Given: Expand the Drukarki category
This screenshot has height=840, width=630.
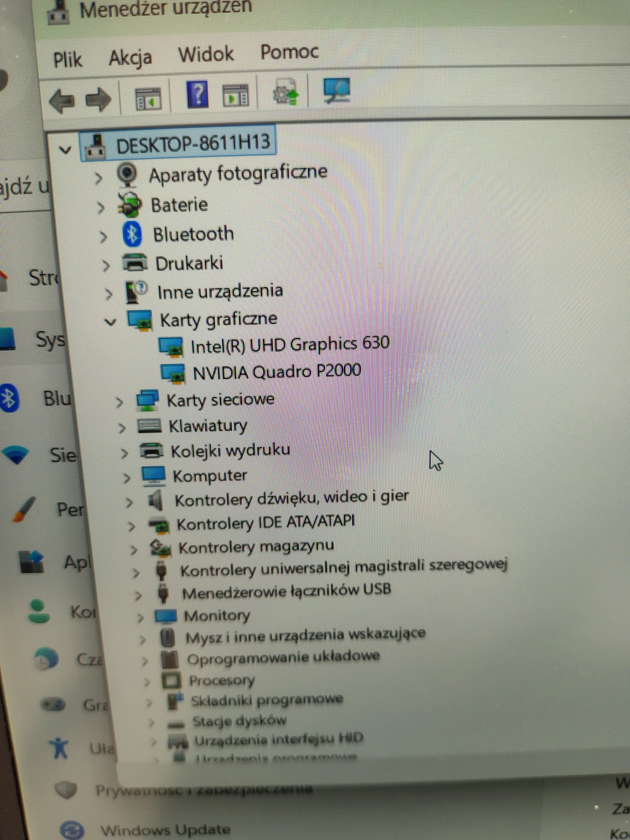Looking at the screenshot, I should click(x=106, y=265).
